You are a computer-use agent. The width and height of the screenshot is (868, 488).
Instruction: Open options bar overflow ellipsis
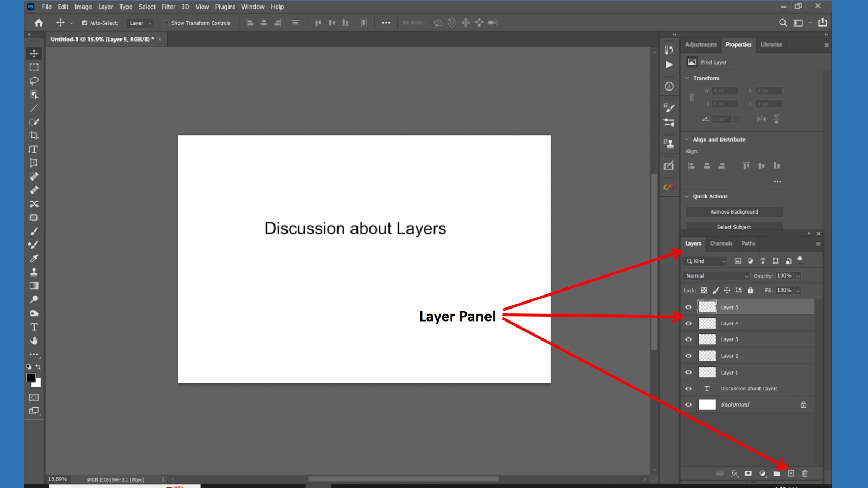click(x=386, y=23)
